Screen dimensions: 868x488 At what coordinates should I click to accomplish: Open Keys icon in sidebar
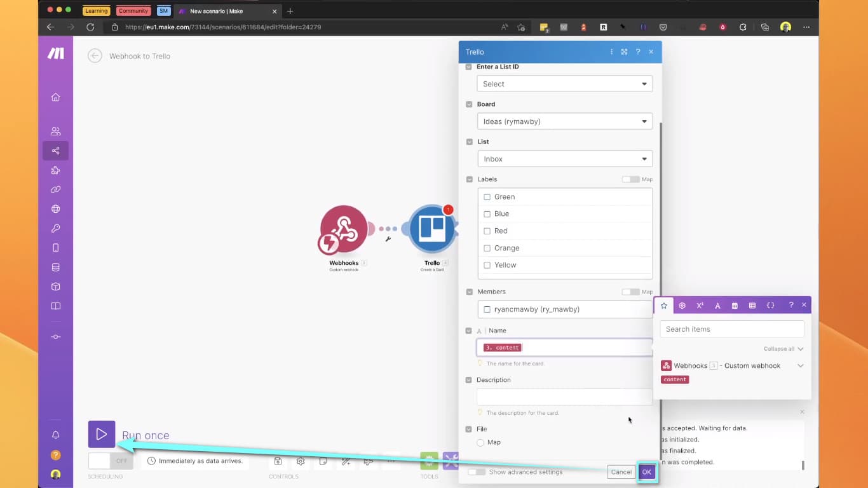click(56, 228)
